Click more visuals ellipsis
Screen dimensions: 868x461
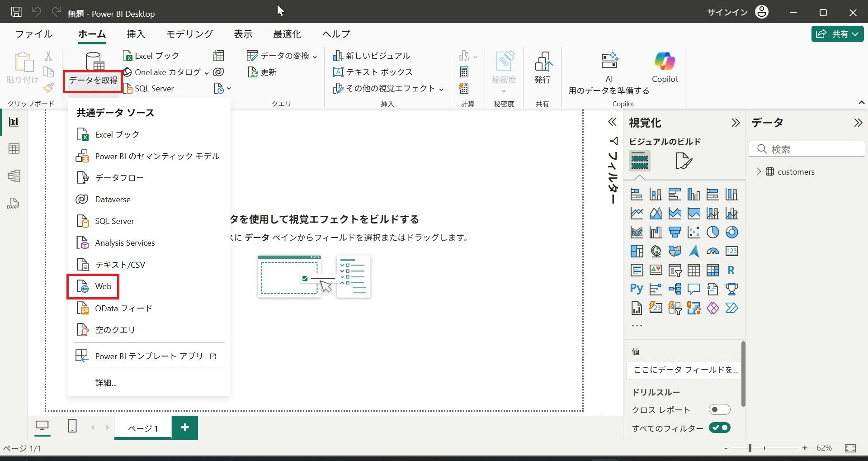[x=637, y=326]
